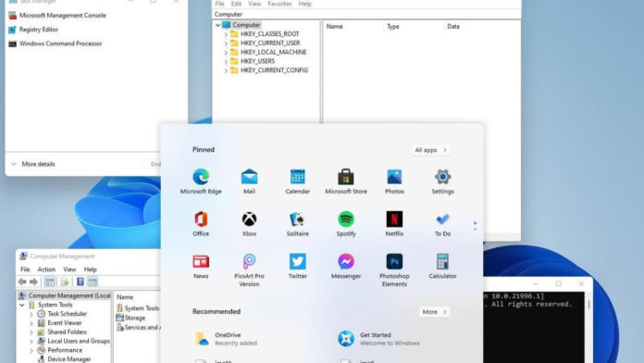Click the All apps button
This screenshot has height=363, width=644.
tap(430, 150)
